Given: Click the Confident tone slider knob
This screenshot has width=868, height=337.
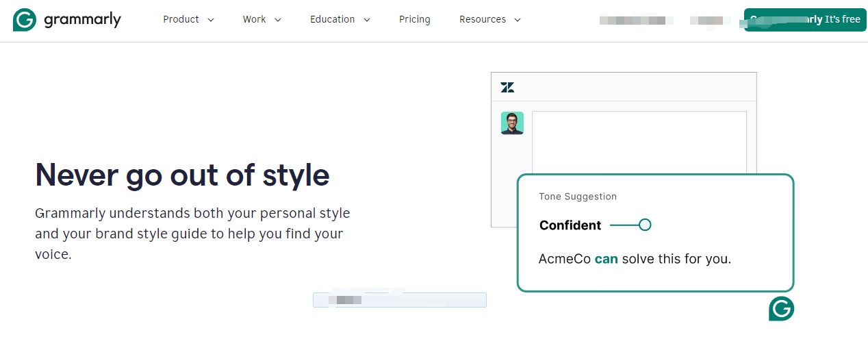Looking at the screenshot, I should [x=644, y=225].
